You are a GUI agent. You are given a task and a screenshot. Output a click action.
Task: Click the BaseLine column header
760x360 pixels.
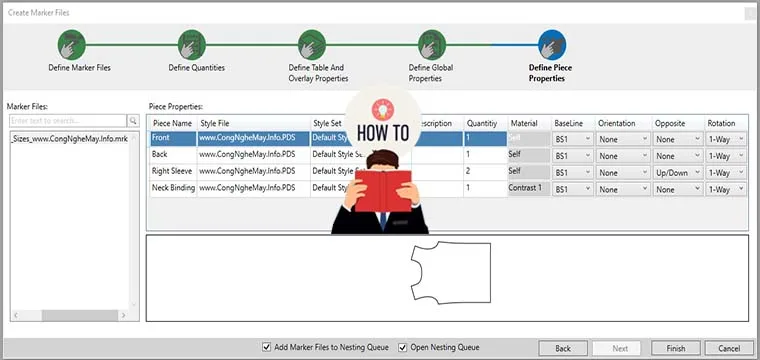coord(573,123)
